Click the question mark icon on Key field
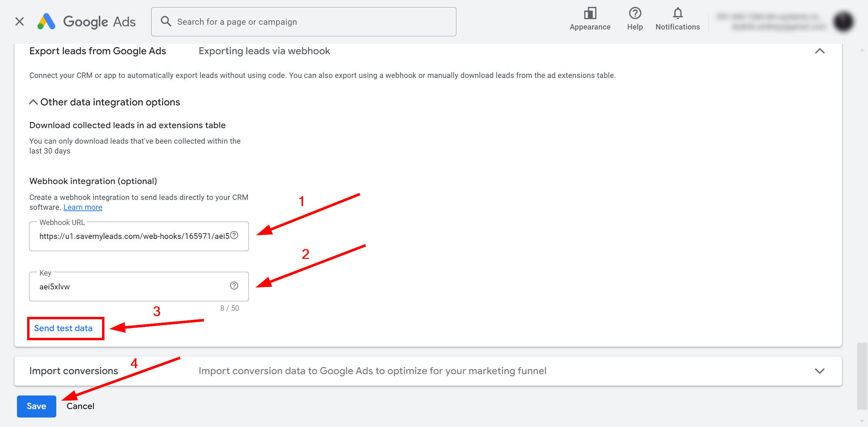Screen dimensions: 868x427 click(x=234, y=285)
